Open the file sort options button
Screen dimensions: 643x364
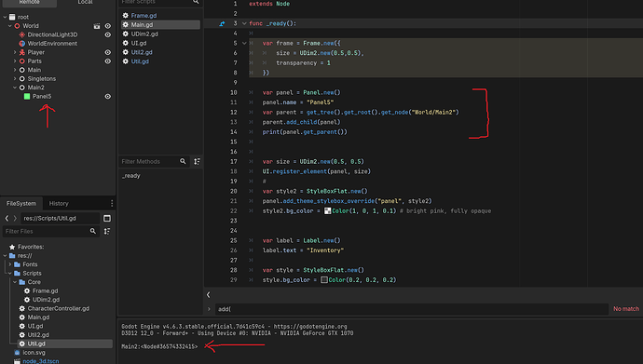point(107,231)
